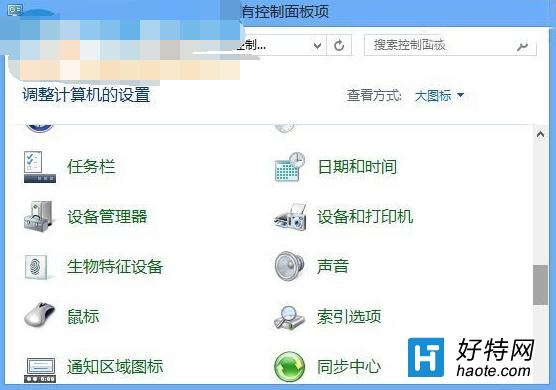Click the 同步中心 link text

point(349,367)
